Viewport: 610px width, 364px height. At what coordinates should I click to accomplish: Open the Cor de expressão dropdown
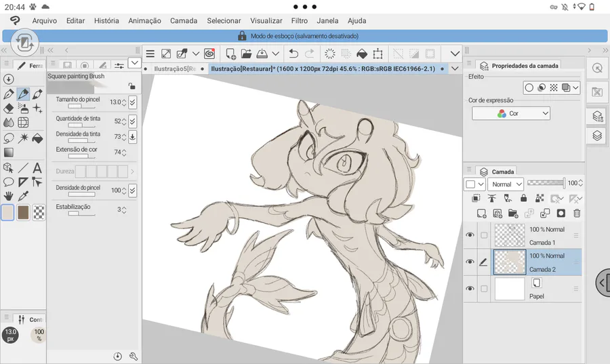pyautogui.click(x=511, y=114)
